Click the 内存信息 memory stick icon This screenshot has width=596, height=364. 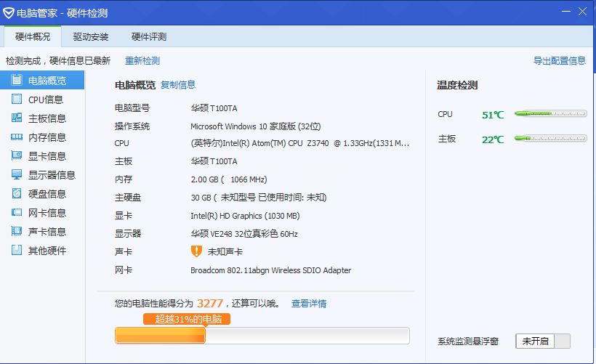[16, 137]
